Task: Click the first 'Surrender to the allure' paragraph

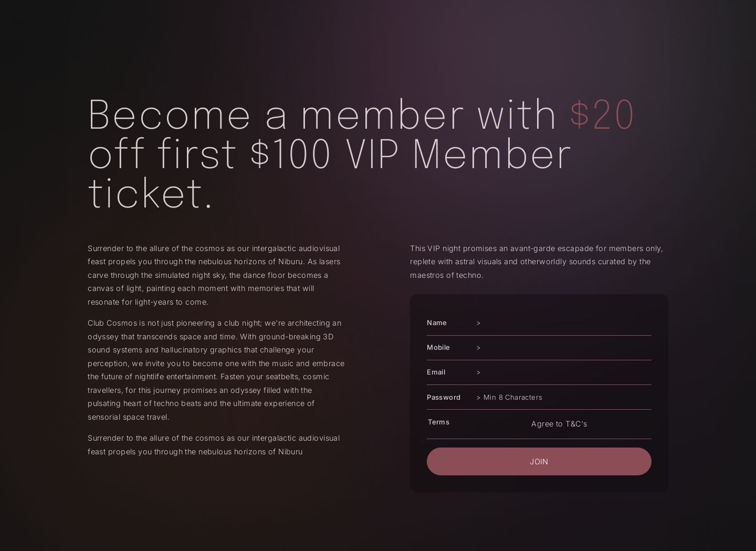Action: [214, 275]
